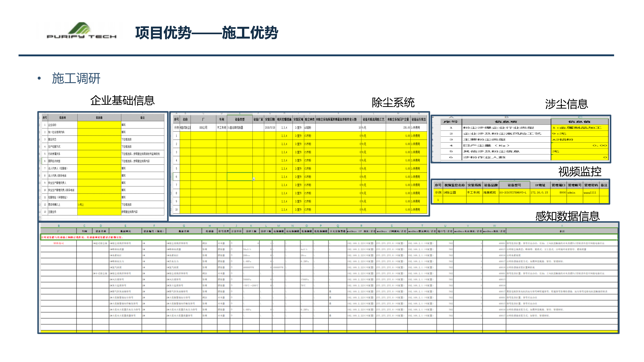Select the IP address 172.16.0.15 cell
The width and height of the screenshot is (644, 362).
click(x=540, y=193)
